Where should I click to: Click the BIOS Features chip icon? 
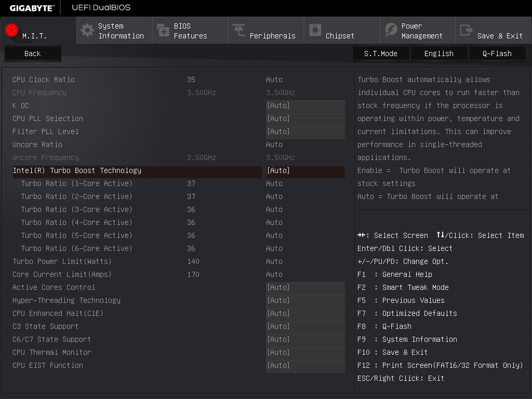click(163, 30)
